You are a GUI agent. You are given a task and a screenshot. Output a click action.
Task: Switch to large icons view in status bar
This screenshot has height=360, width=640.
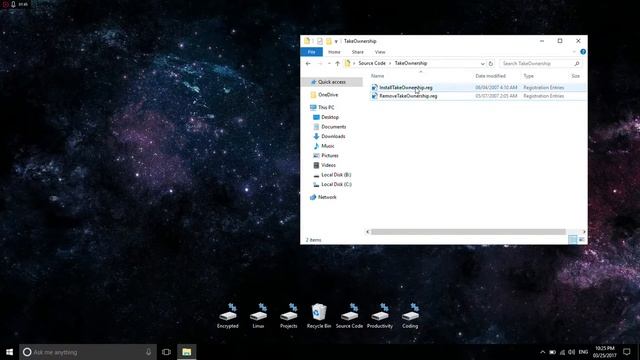tap(582, 240)
